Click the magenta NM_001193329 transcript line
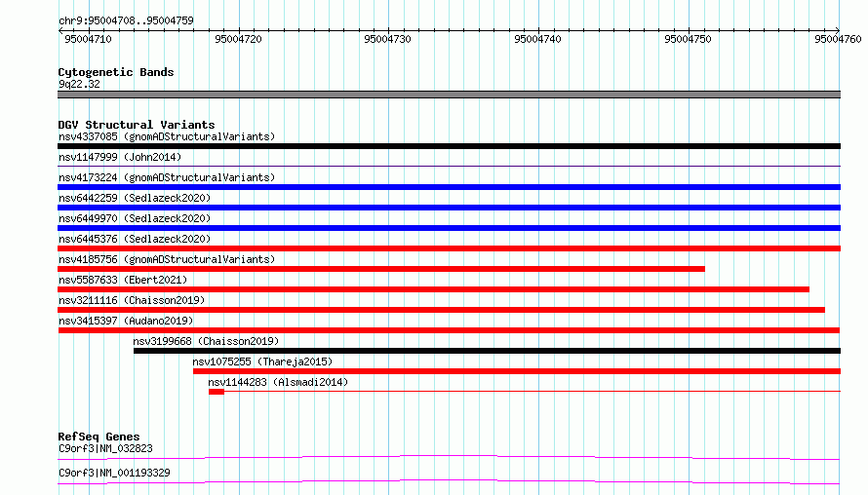Screen dimensions: 868x495 (449, 481)
